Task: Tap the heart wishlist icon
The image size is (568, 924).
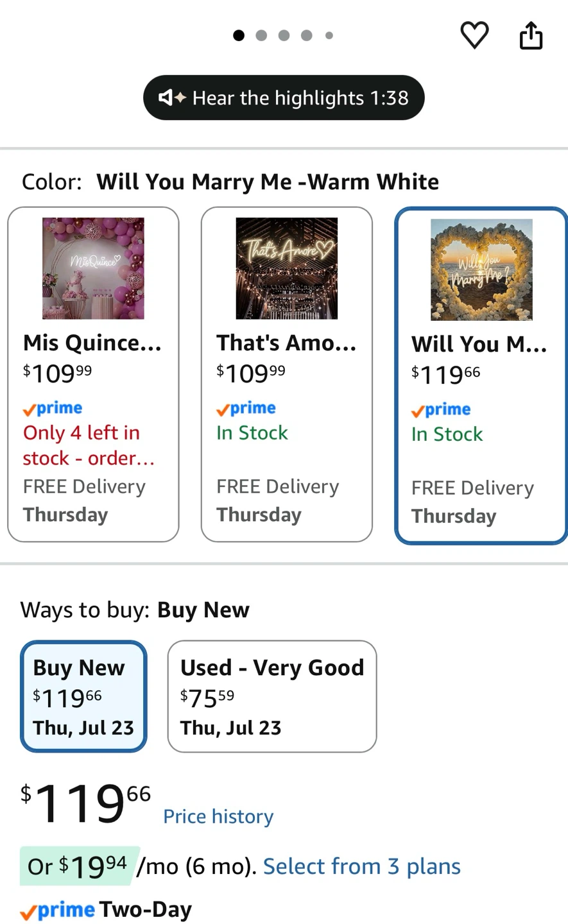Action: tap(474, 35)
